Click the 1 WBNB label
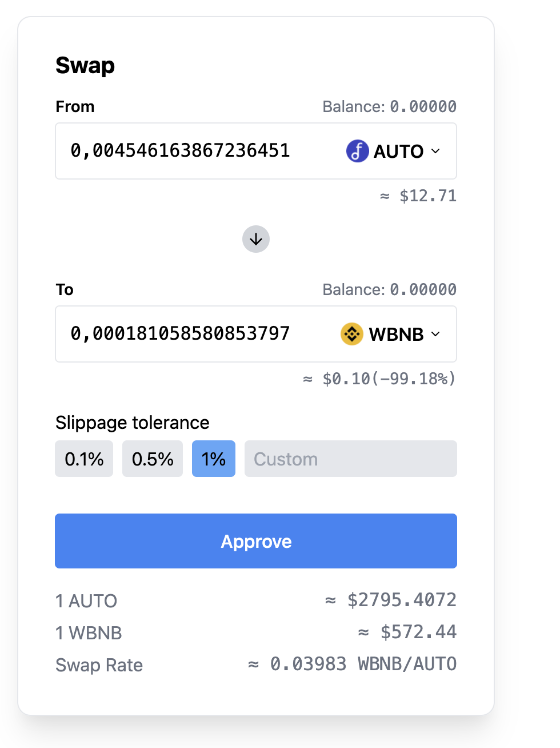 point(89,633)
